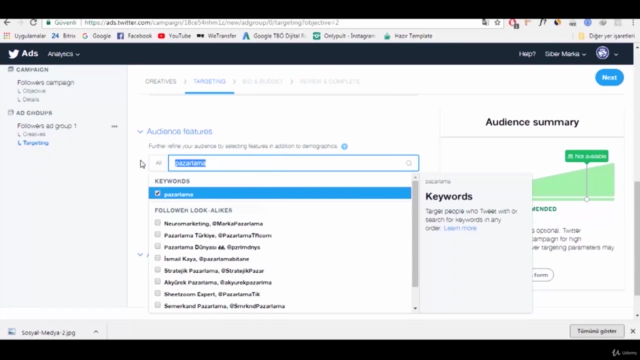Click the audience size slider handle
This screenshot has height=360, width=640.
(587, 199)
